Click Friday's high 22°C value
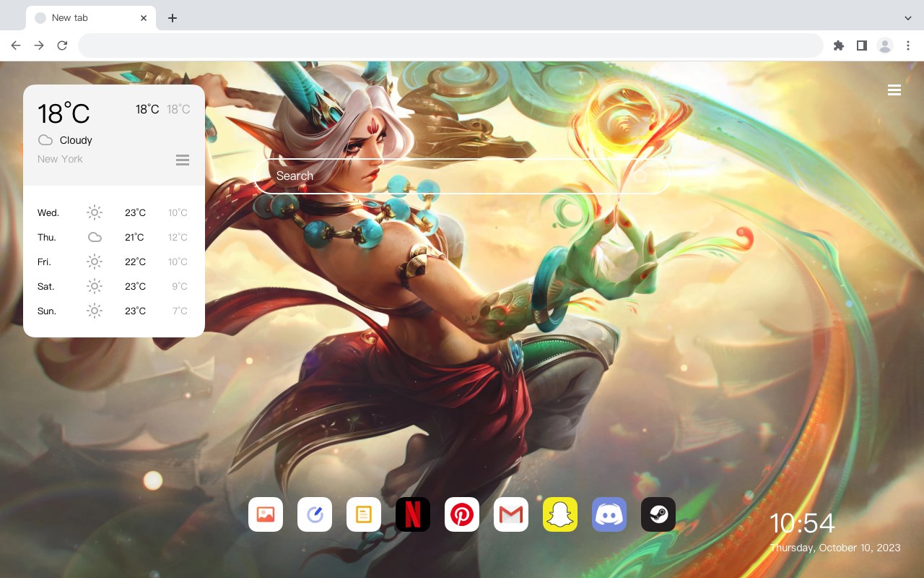Image resolution: width=924 pixels, height=578 pixels. [135, 262]
